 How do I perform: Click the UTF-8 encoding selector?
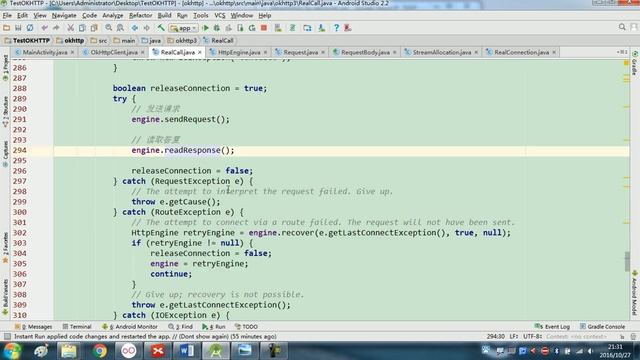point(533,336)
